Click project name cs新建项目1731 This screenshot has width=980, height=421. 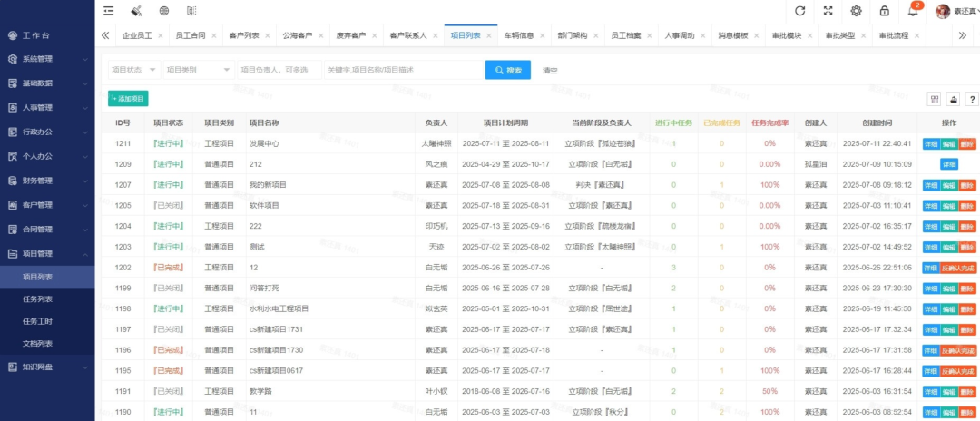[276, 329]
